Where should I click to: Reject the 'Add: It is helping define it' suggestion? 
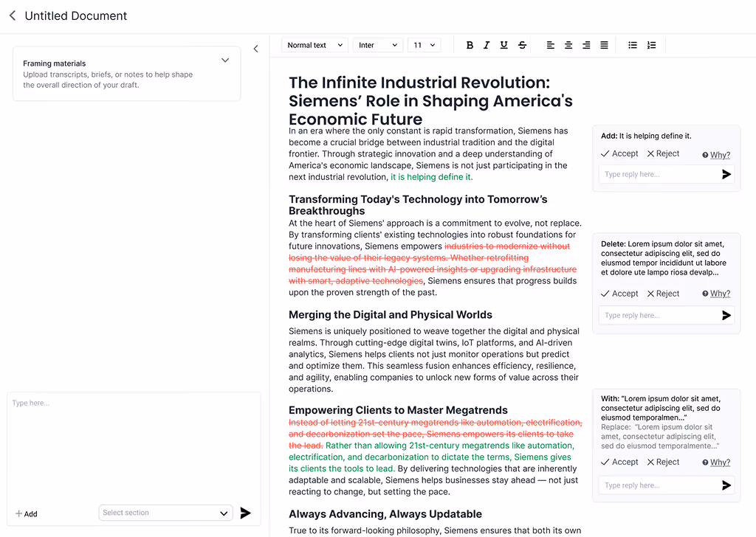coord(663,153)
